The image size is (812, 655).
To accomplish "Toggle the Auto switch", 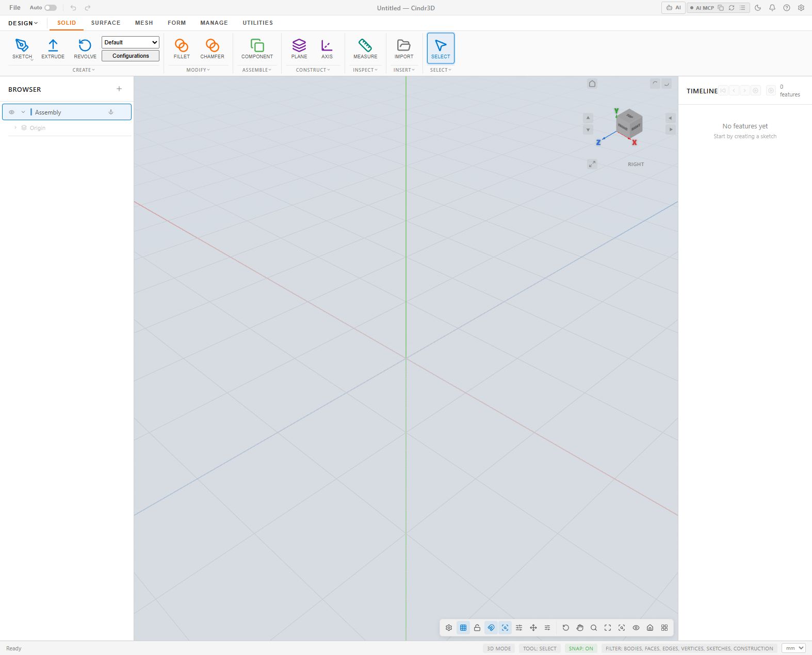I will coord(51,8).
